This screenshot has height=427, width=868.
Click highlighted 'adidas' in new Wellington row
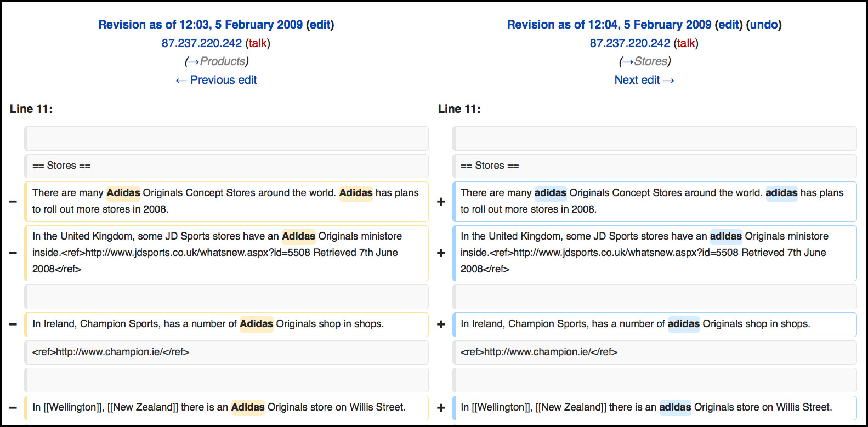[675, 407]
